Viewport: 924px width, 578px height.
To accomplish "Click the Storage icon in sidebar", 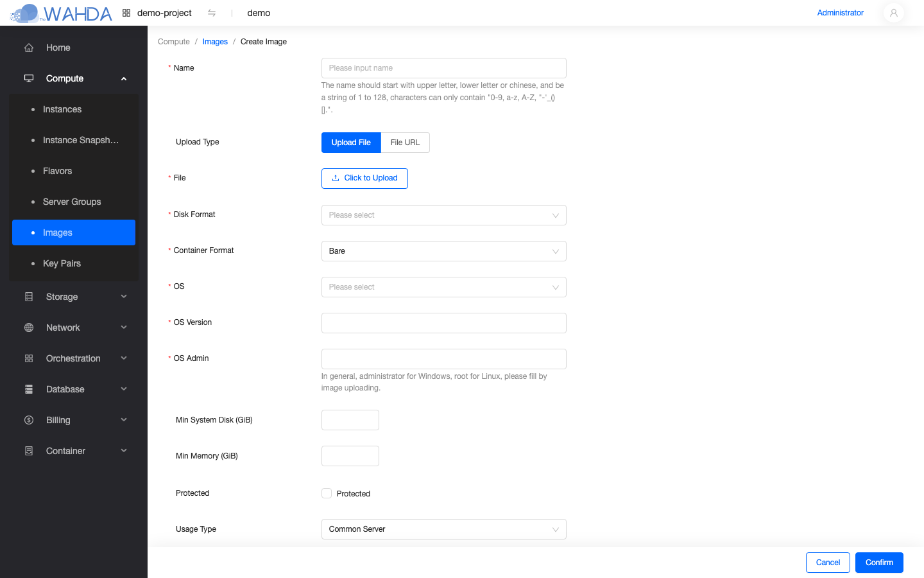I will (29, 297).
